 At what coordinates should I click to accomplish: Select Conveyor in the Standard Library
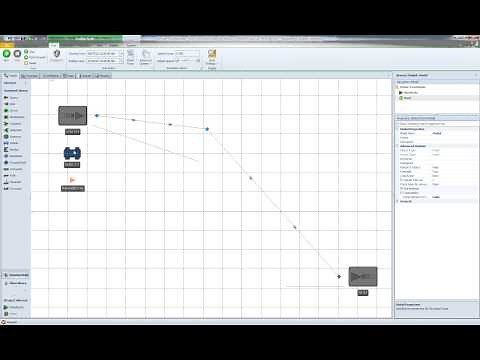point(13,188)
